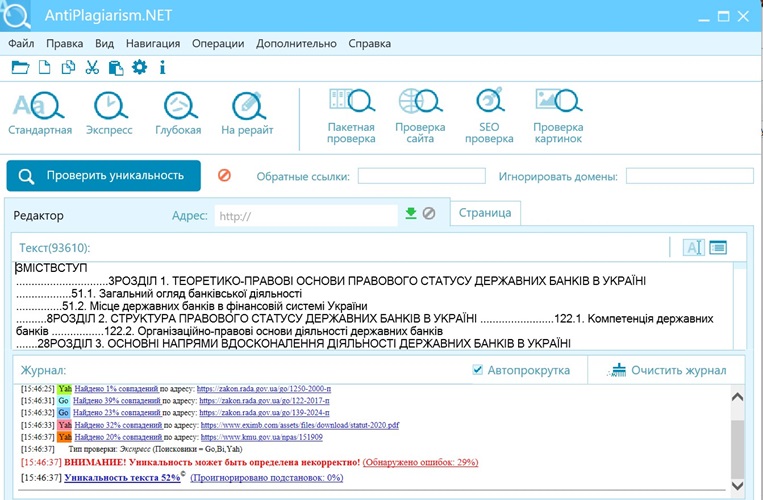Stop the check with the red cancel icon
Viewport: 763px width, 500px height.
224,175
